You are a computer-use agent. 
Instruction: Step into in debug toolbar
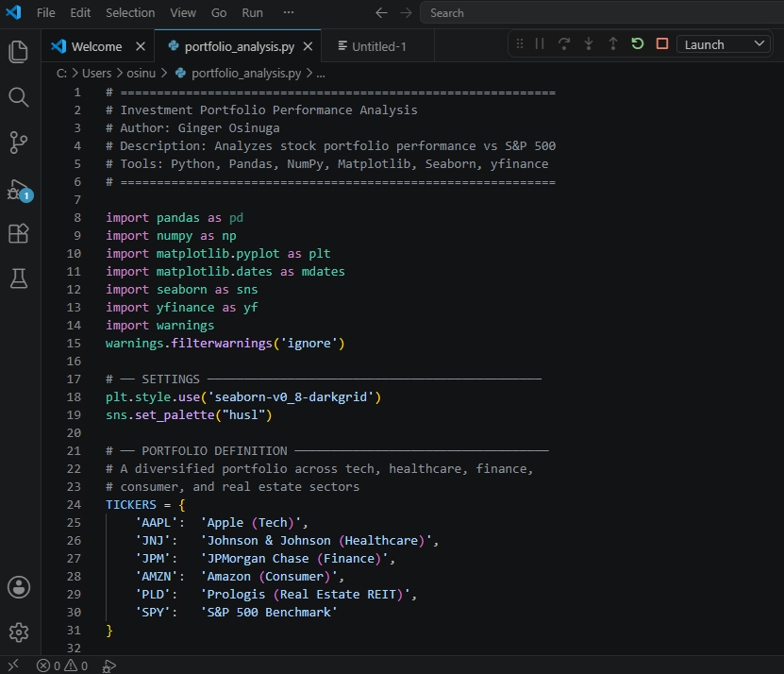(x=589, y=44)
